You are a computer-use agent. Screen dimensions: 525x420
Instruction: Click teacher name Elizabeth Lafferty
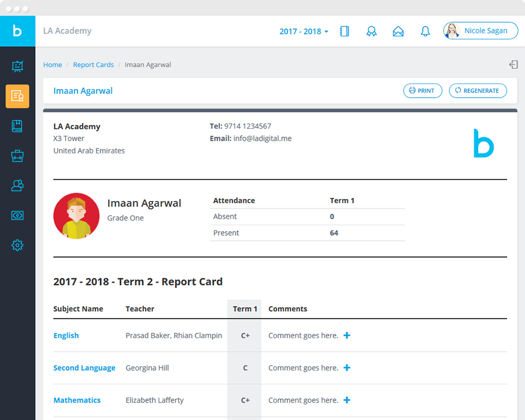coord(155,400)
